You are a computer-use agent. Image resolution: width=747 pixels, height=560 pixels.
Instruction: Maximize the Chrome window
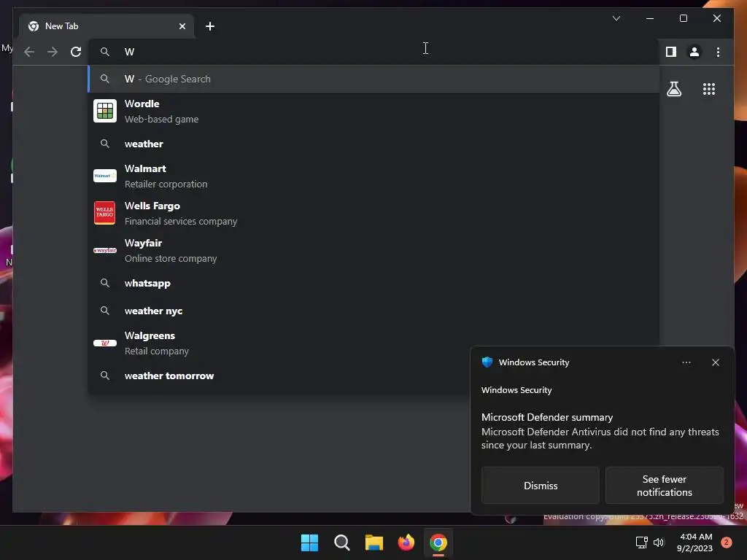point(683,18)
